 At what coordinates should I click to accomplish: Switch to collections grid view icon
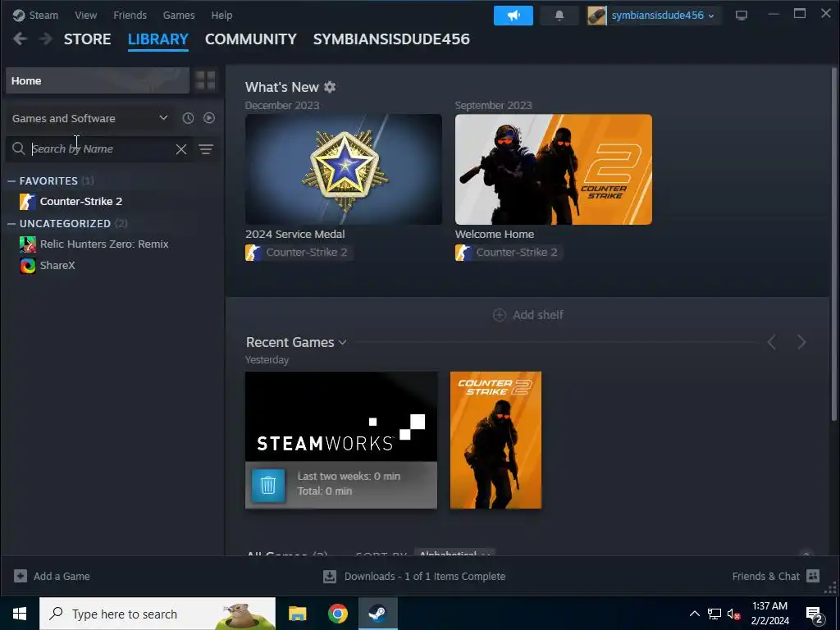205,81
